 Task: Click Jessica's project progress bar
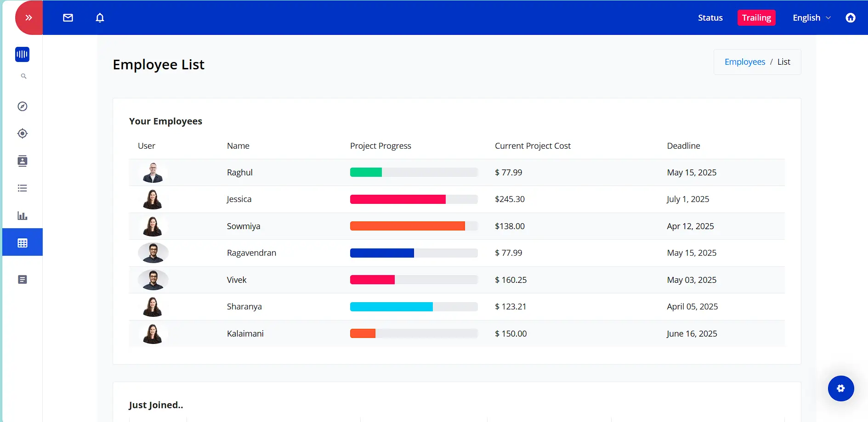pos(414,199)
